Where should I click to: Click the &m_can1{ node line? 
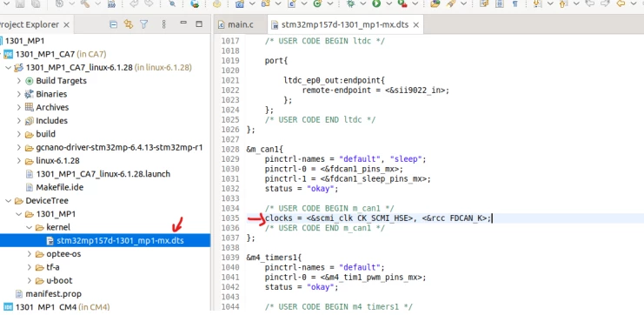(x=265, y=150)
